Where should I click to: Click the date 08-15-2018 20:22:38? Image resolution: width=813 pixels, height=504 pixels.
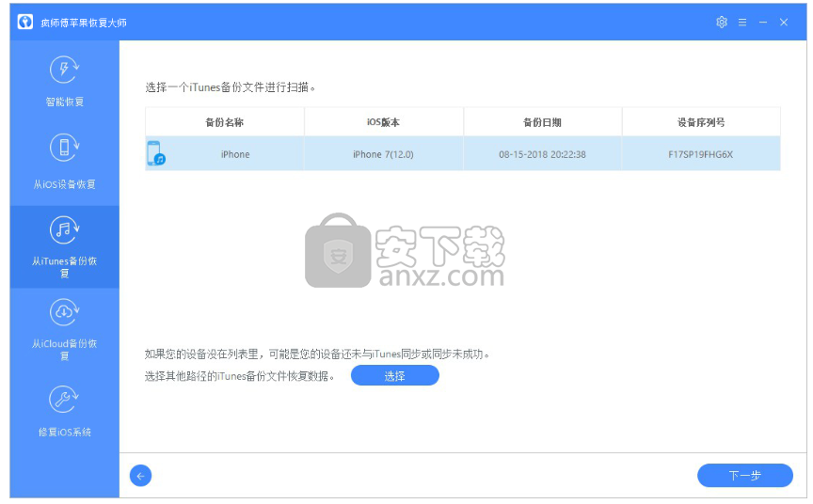coord(542,154)
